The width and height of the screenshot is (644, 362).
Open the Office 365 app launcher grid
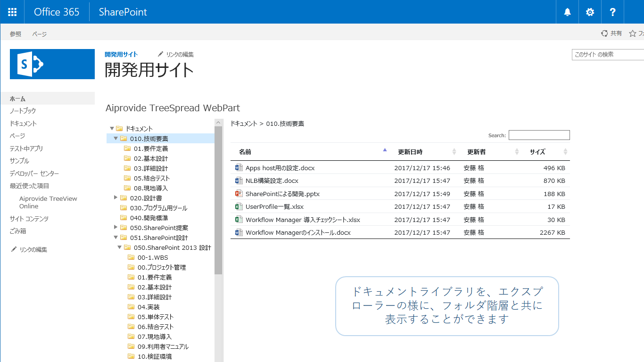click(12, 12)
